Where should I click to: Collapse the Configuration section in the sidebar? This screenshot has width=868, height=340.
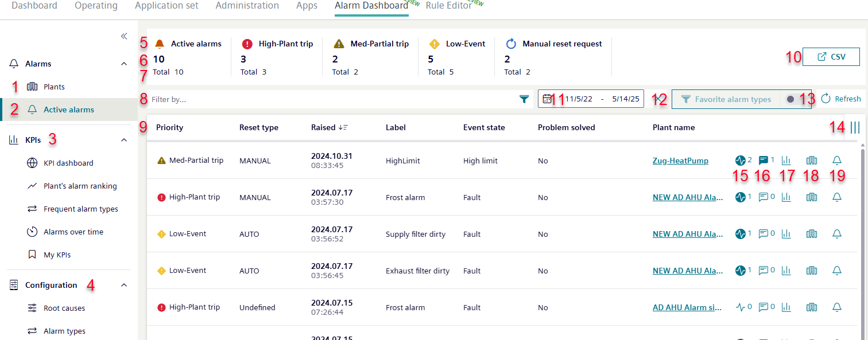coord(124,285)
